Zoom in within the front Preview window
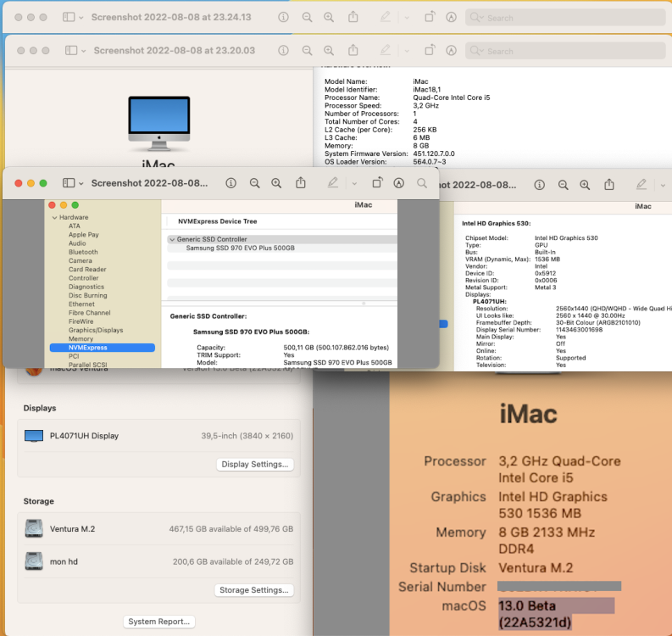Screen dimensions: 672x636 point(276,183)
